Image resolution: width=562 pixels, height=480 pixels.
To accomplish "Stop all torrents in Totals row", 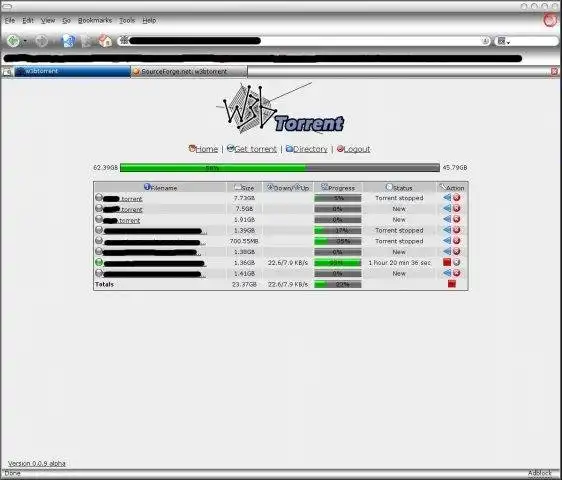I will coord(452,284).
